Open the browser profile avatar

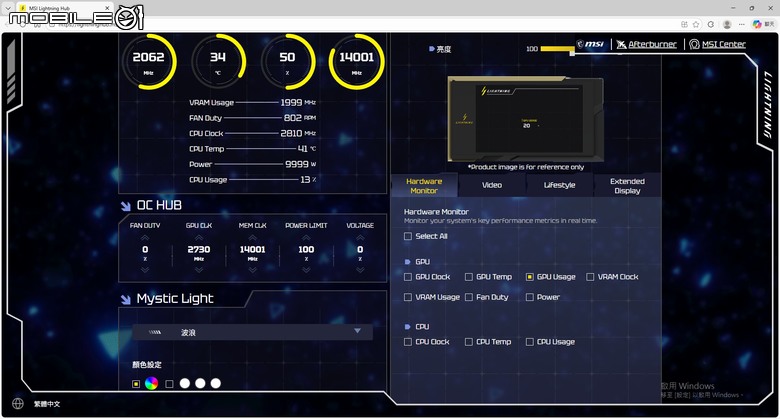[x=727, y=24]
